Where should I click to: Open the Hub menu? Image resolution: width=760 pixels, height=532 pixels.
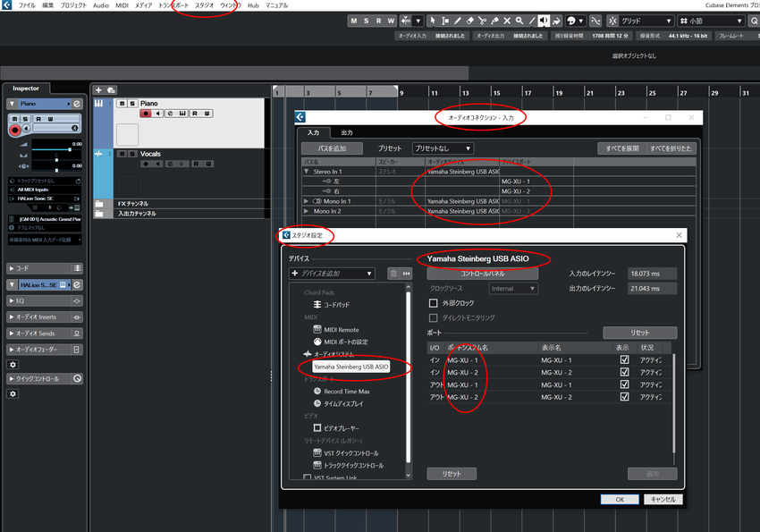(x=253, y=5)
